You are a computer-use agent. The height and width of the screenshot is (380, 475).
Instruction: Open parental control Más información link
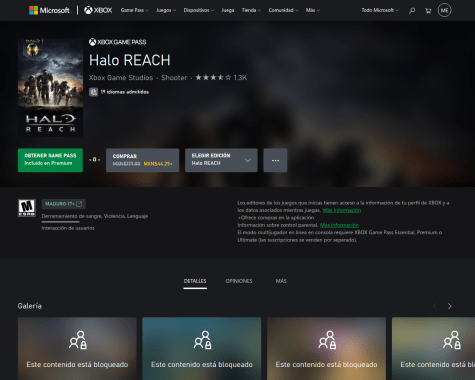(339, 225)
